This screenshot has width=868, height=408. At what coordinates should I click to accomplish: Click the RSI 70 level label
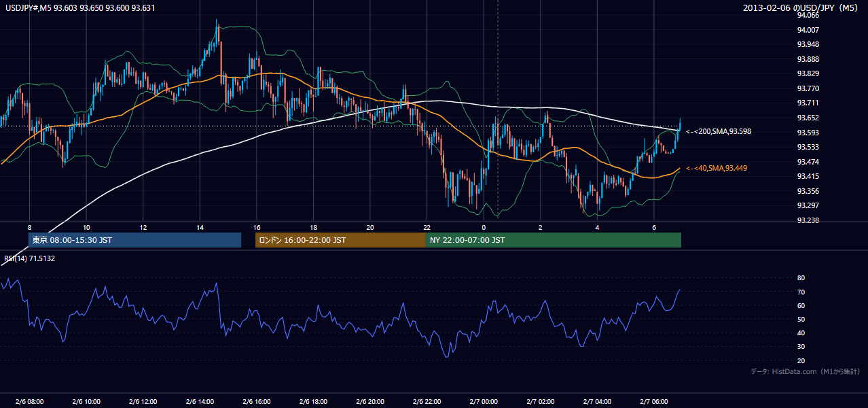[801, 292]
